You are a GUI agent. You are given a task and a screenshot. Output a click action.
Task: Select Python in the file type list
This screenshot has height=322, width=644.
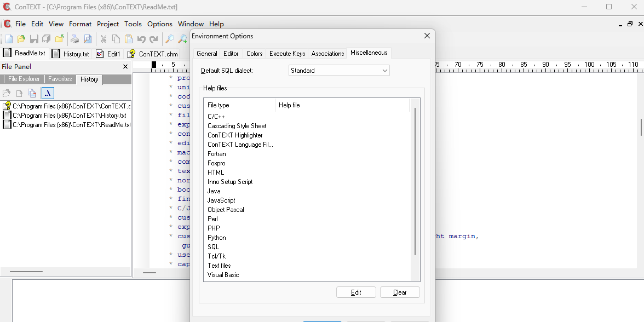point(216,238)
